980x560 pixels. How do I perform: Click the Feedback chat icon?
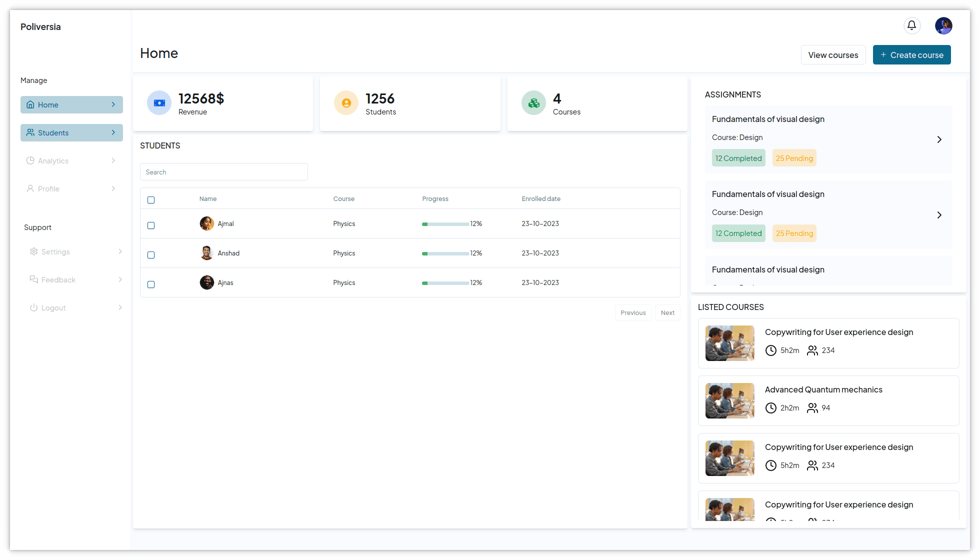(x=33, y=279)
